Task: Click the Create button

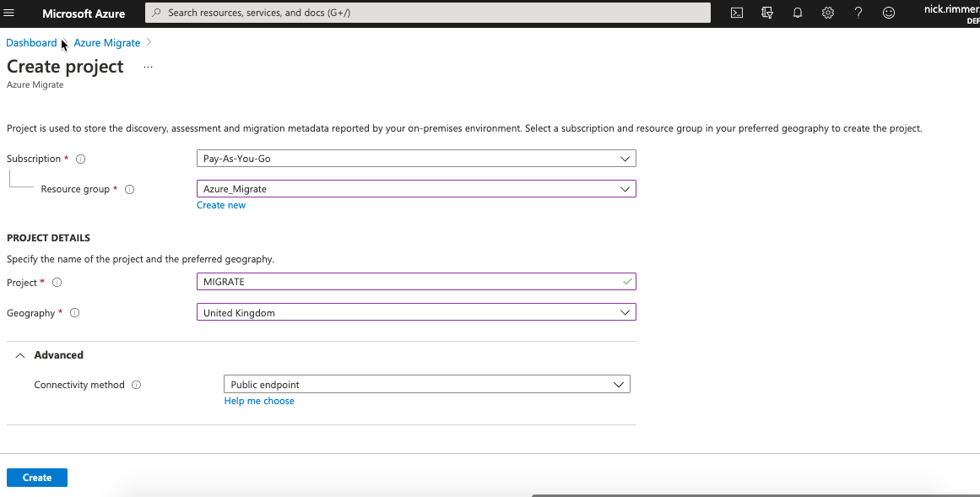Action: coord(37,478)
